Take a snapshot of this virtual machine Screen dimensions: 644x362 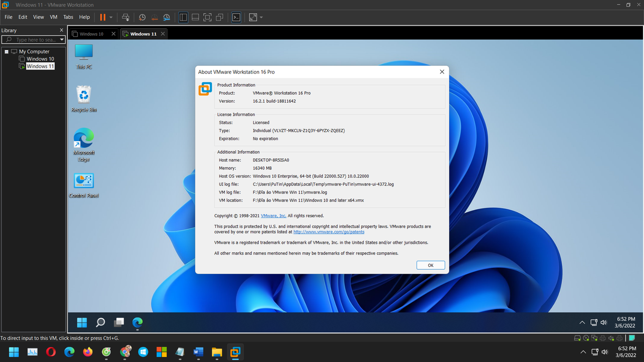coord(142,17)
